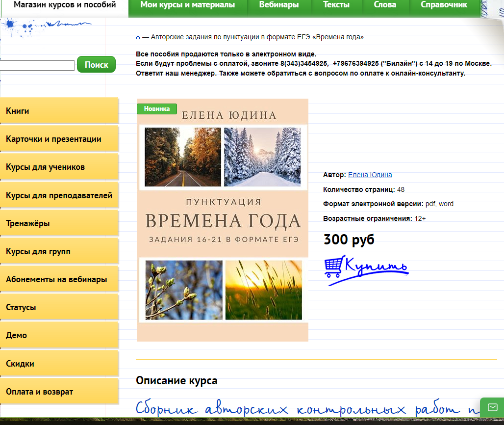Open Статусы menu item

[59, 307]
